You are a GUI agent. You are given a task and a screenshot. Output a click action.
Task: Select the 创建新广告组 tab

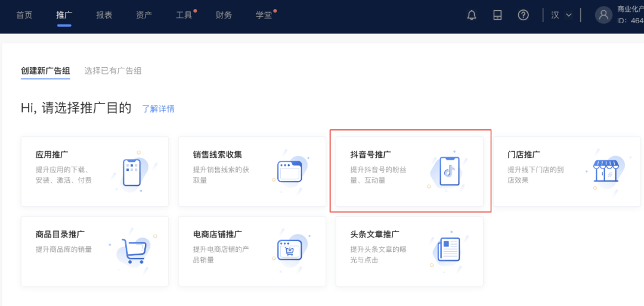(x=45, y=71)
